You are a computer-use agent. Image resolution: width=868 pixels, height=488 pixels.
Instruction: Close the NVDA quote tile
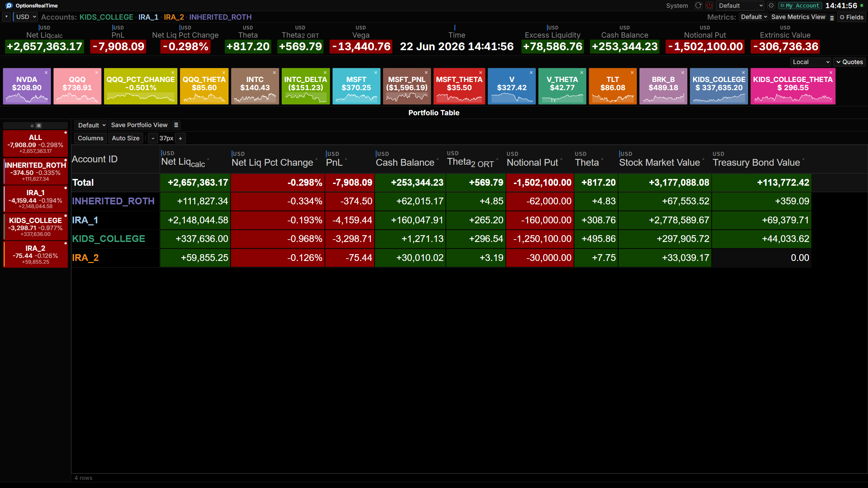point(46,73)
